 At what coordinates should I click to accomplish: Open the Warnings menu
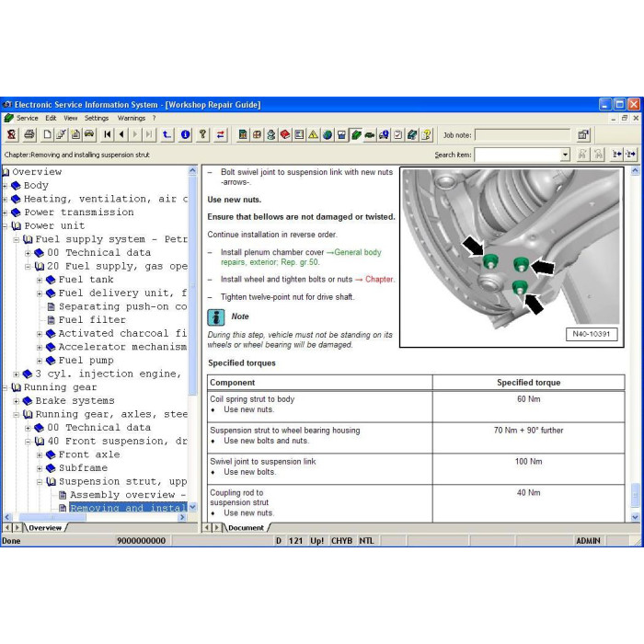[132, 119]
